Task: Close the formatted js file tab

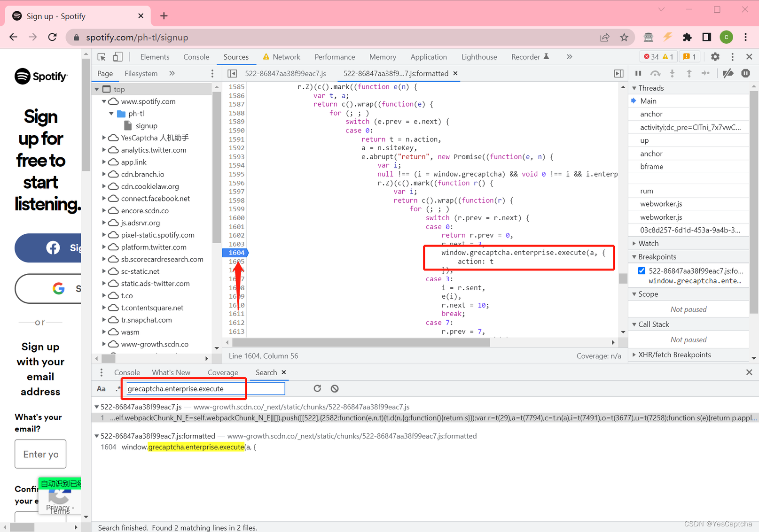Action: coord(455,73)
